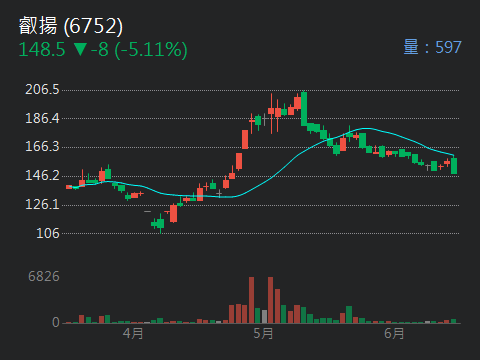Click the 0 volume axis label

pos(56,322)
